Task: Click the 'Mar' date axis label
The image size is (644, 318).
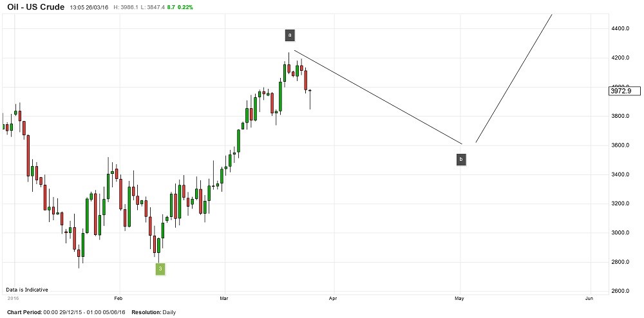Action: pyautogui.click(x=224, y=299)
